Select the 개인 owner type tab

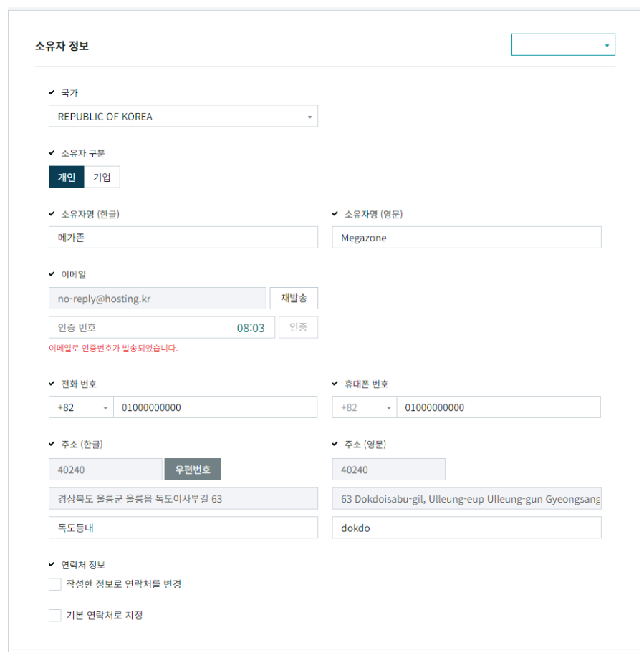(66, 177)
